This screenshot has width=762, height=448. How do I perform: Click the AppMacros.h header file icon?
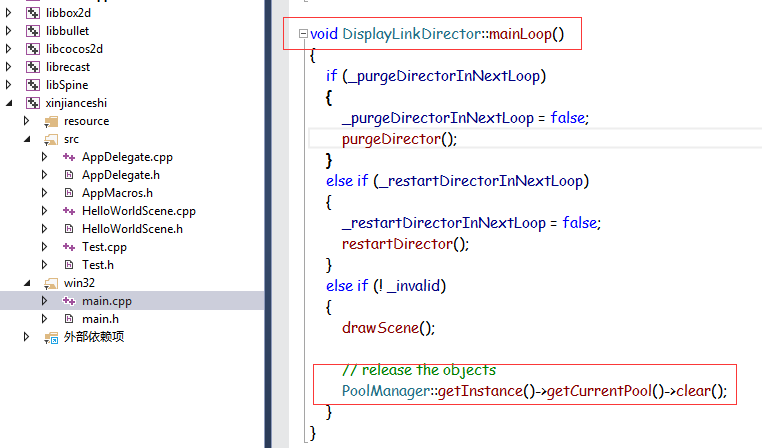[69, 193]
